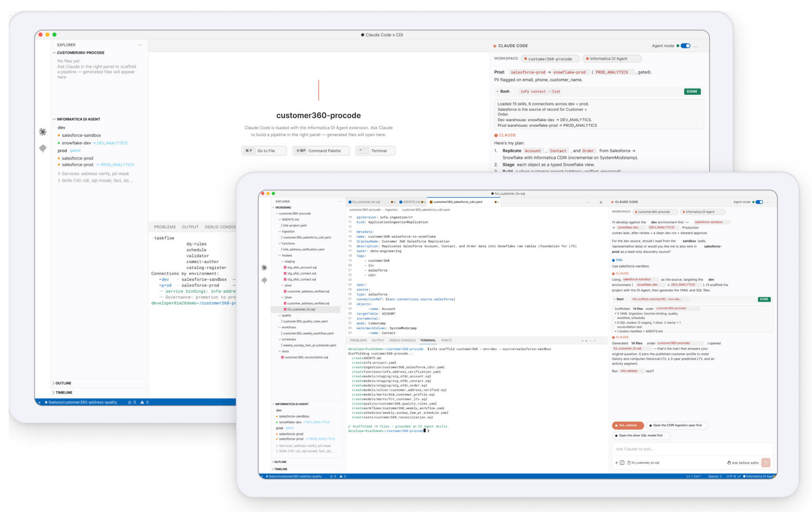The image size is (812, 512).
Task: Click errors count in back window status bar
Action: tap(132, 402)
